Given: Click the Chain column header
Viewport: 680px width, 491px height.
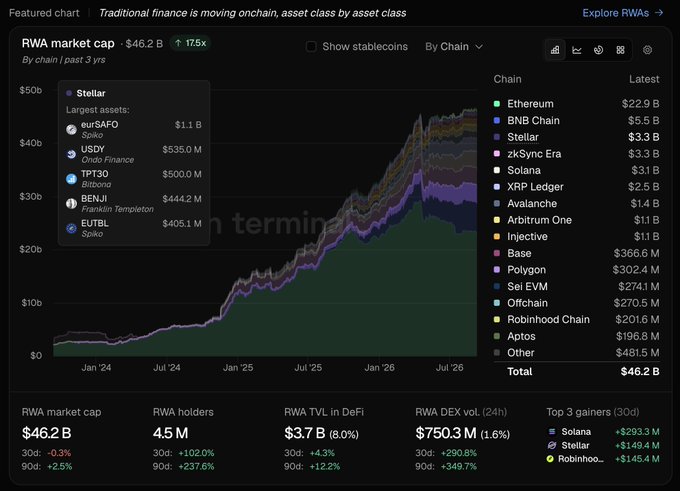Looking at the screenshot, I should point(507,79).
